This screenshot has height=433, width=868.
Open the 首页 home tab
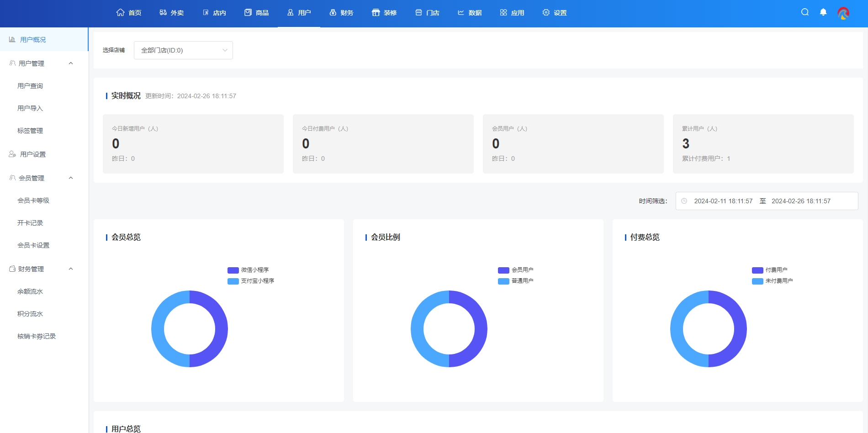coord(129,13)
